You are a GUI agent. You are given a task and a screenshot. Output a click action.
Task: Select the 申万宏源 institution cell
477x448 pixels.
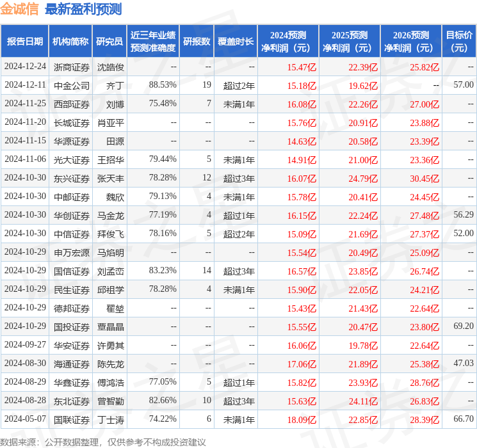[72, 252]
